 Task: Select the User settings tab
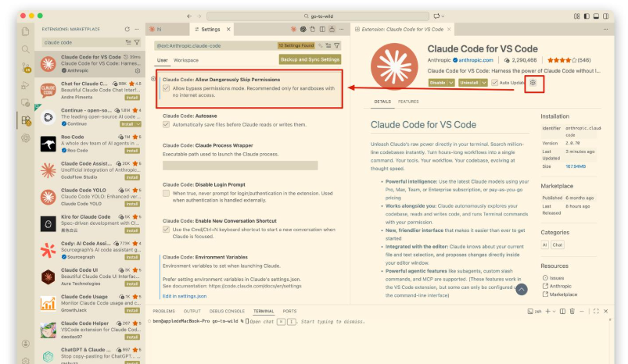(x=162, y=60)
